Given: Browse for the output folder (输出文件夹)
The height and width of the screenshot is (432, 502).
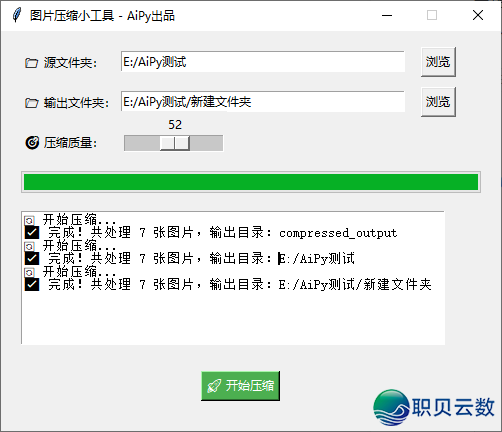Looking at the screenshot, I should 438,102.
